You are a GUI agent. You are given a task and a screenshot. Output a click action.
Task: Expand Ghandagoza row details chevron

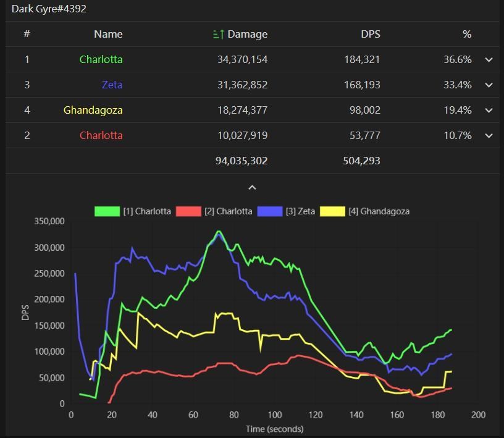point(489,111)
